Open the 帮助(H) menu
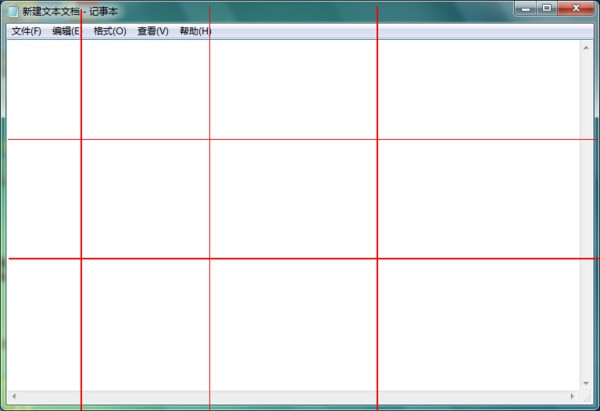 195,31
